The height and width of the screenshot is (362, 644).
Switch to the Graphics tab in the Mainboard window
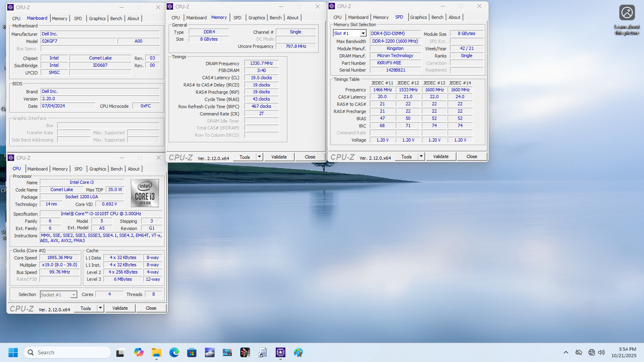(97, 19)
